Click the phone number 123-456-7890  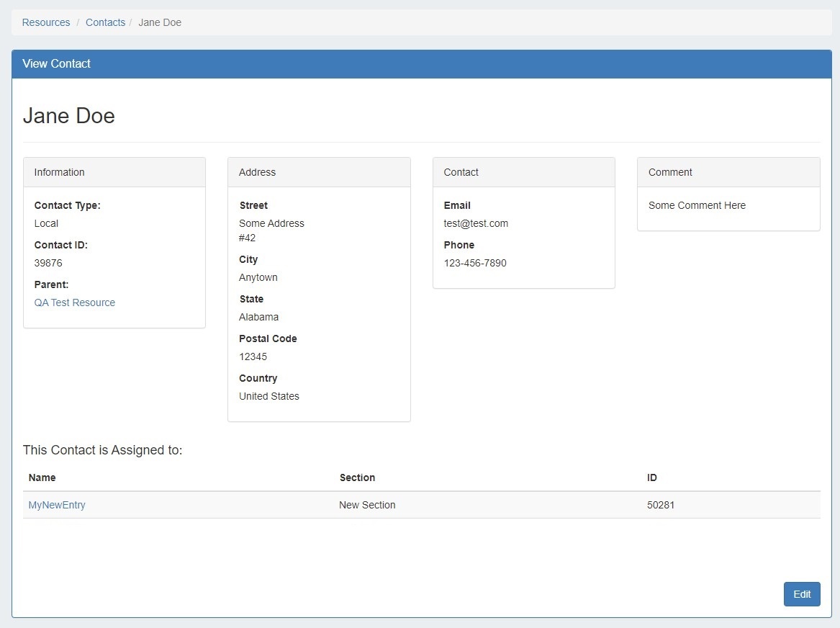tap(475, 263)
